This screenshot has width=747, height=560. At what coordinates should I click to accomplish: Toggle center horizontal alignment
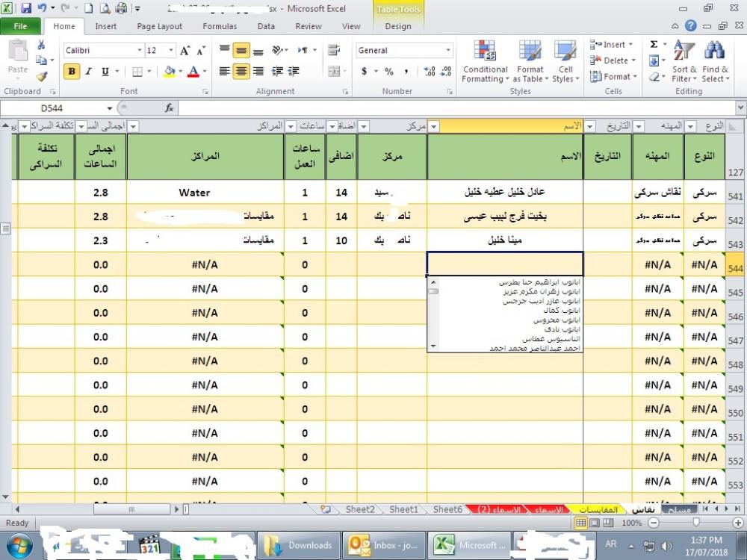click(241, 72)
